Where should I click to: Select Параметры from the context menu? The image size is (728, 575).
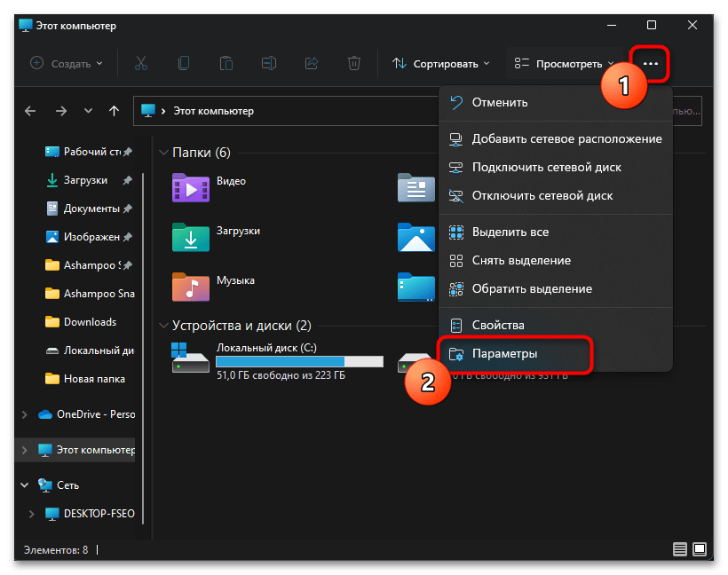[504, 353]
